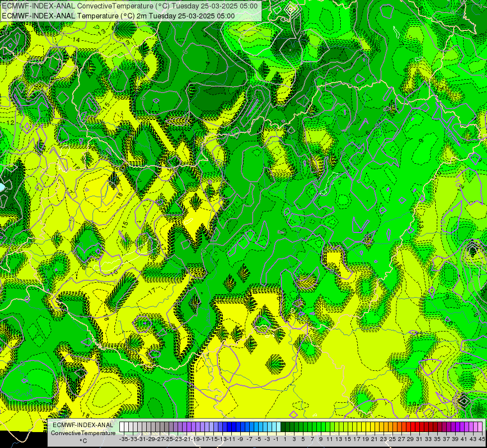Viewport: 487px width, 448px height.
Task: Select the legend value '-1'
Action: (x=276, y=440)
